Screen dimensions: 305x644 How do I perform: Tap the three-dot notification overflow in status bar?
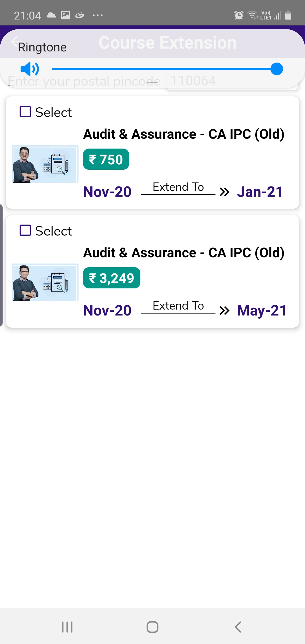98,15
